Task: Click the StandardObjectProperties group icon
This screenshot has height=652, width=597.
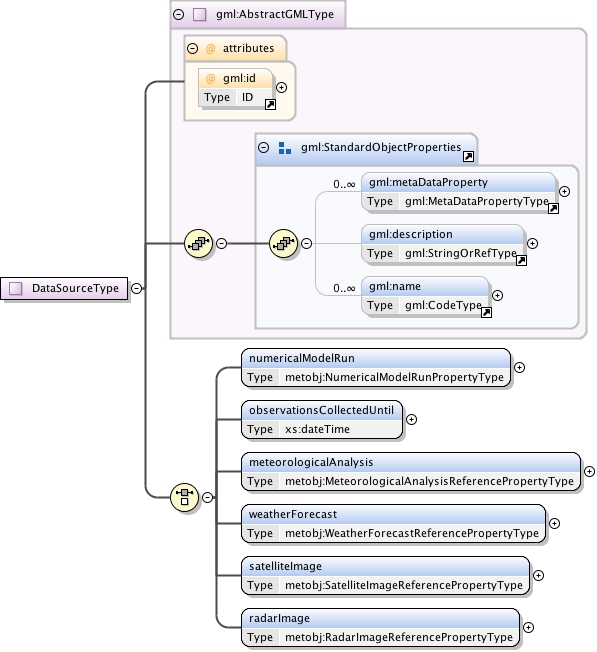Action: (285, 148)
